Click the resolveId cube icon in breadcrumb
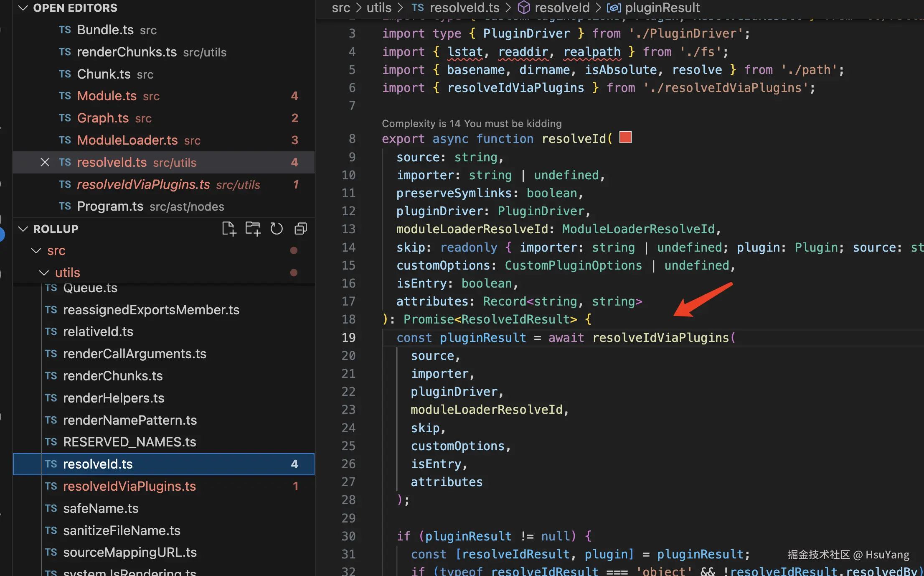The width and height of the screenshot is (924, 576). point(524,8)
